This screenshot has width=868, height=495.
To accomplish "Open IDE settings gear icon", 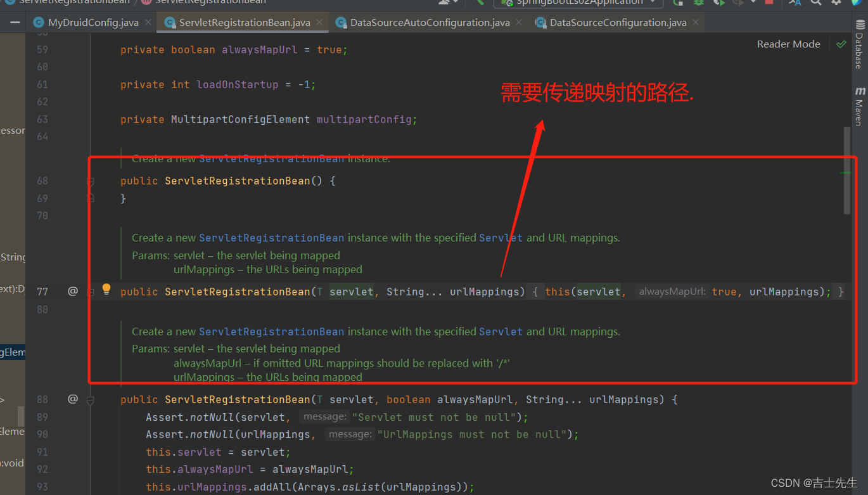I will coord(836,3).
